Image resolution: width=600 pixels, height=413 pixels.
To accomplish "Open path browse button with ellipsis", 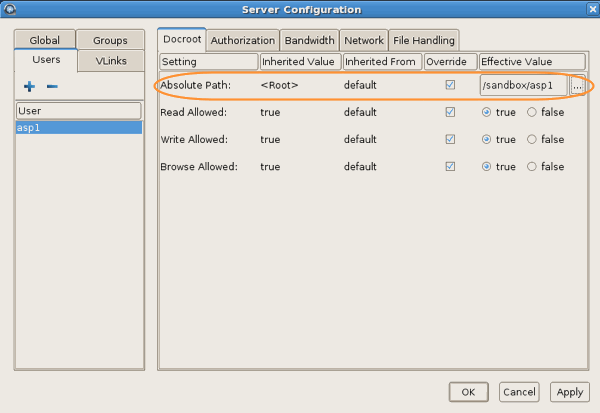I will tap(577, 85).
